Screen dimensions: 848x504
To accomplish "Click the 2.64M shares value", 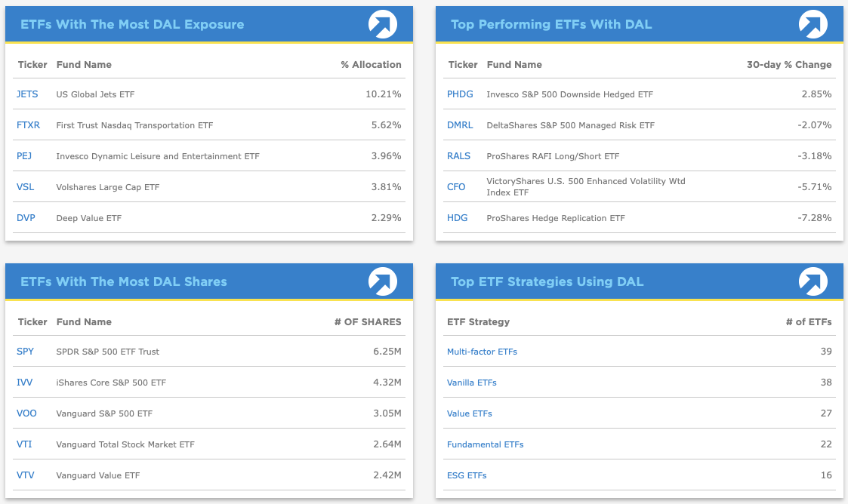I will pyautogui.click(x=387, y=444).
